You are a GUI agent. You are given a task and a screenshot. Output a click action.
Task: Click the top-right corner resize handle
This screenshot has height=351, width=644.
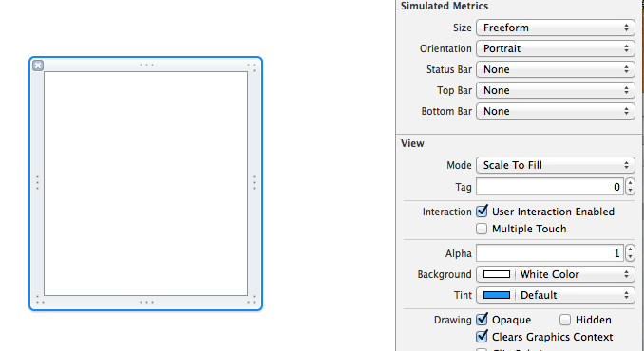point(252,67)
